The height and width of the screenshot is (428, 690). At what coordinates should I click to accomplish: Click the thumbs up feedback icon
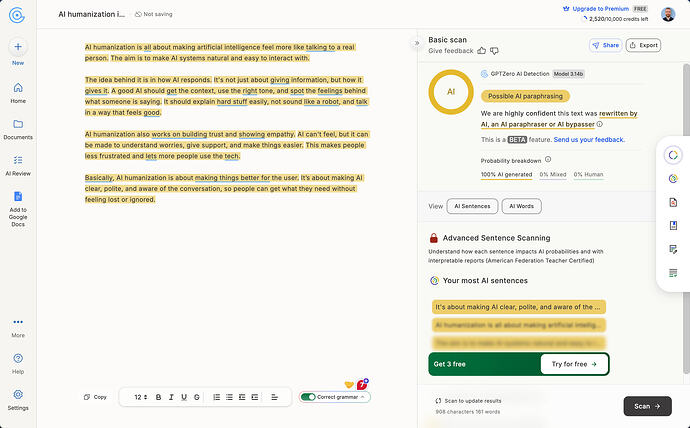(481, 51)
